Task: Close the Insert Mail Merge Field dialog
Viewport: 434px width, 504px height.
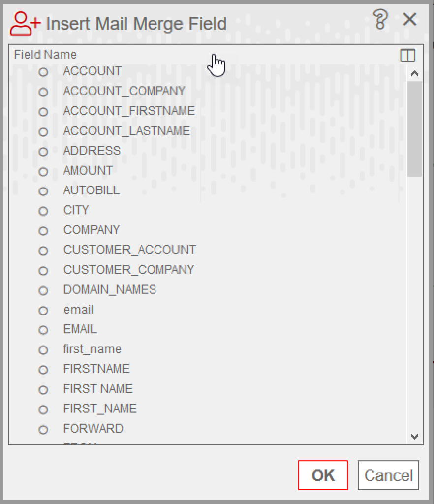Action: tap(410, 19)
